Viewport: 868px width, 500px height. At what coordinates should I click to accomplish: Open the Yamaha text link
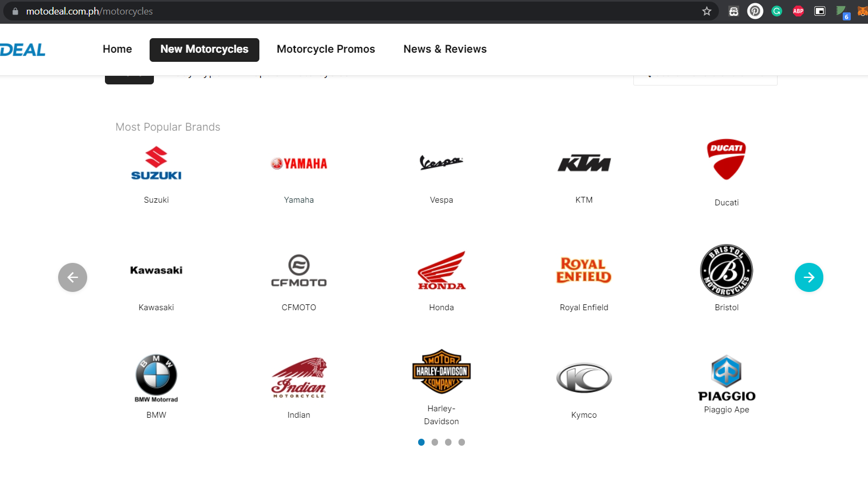[299, 200]
